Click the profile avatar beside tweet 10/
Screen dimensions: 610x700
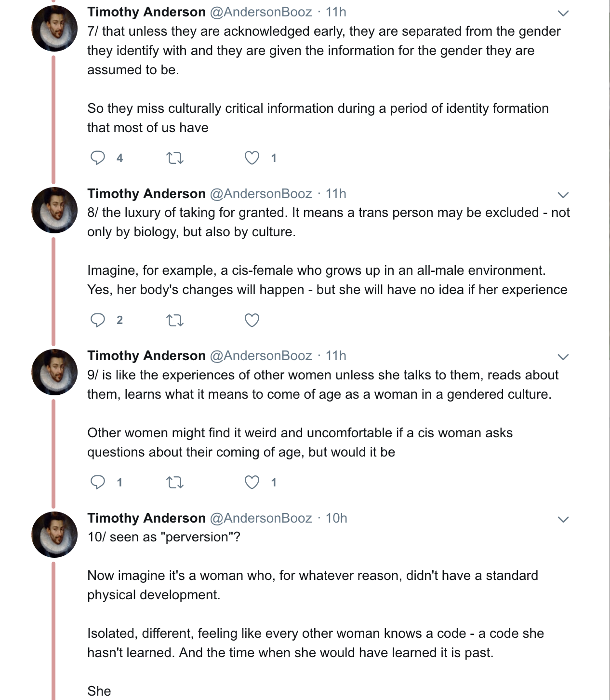(x=54, y=535)
